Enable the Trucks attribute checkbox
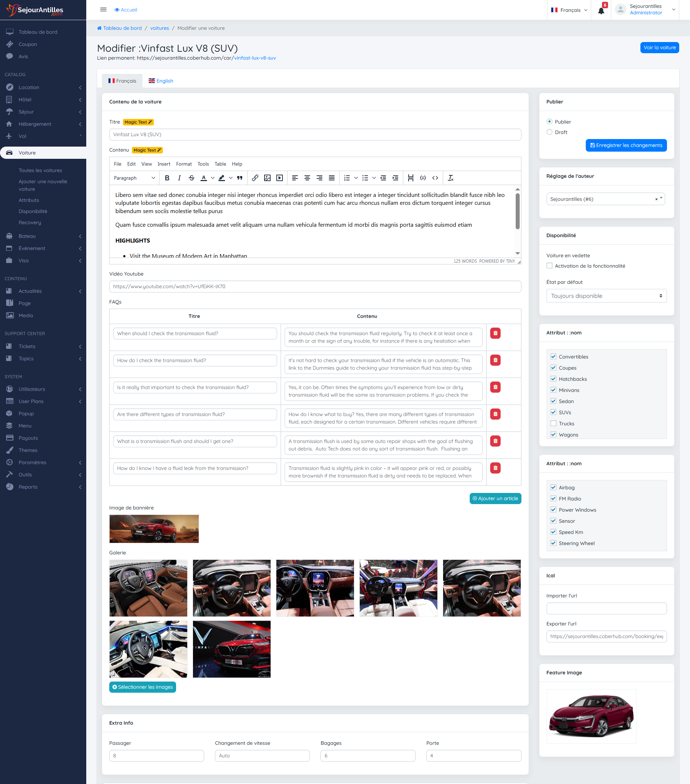Image resolution: width=690 pixels, height=784 pixels. click(x=553, y=424)
